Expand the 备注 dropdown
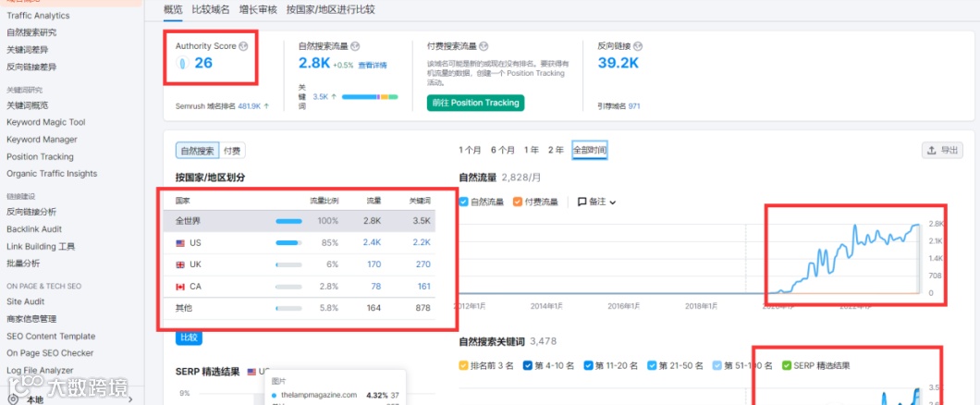This screenshot has width=980, height=405. coord(612,202)
